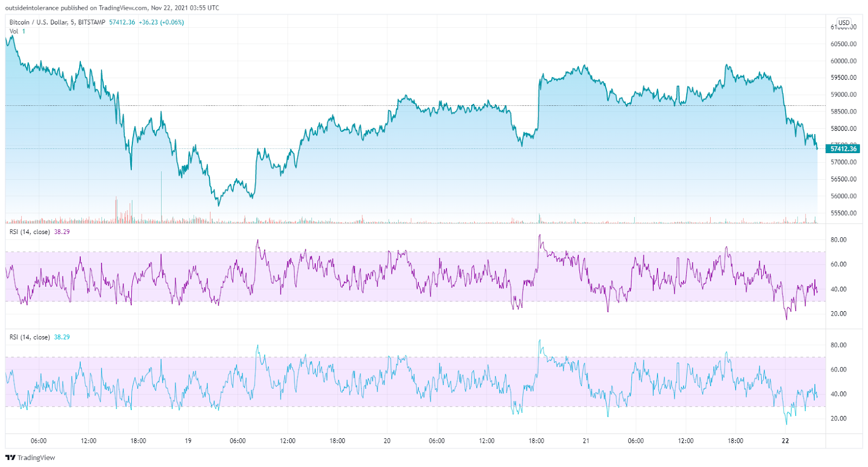Click the 56000.00 price axis label

tap(844, 196)
